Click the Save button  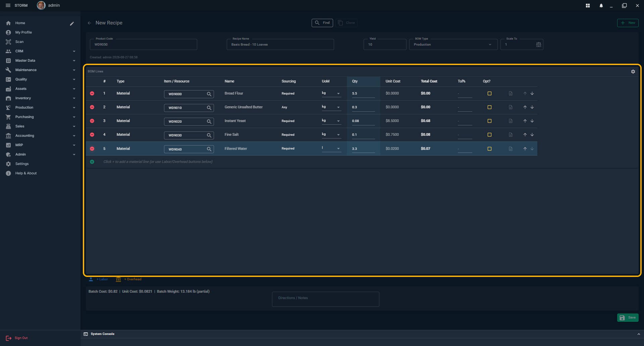tap(628, 318)
